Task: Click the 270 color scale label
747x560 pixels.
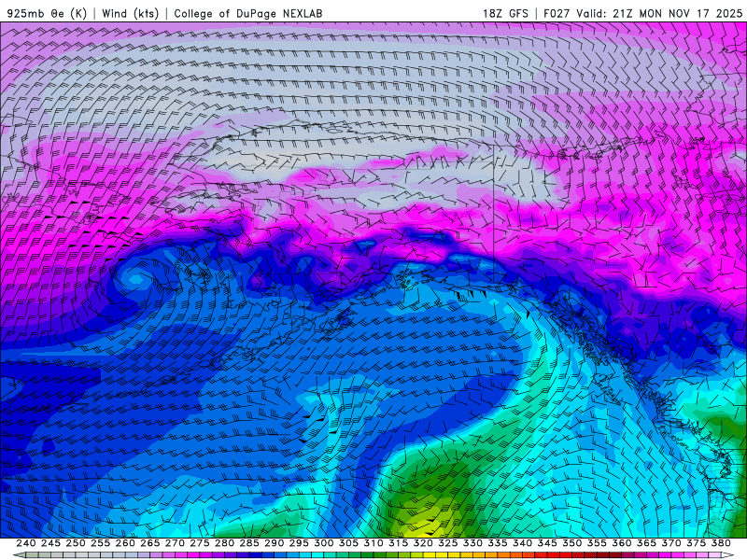Action: [x=175, y=543]
